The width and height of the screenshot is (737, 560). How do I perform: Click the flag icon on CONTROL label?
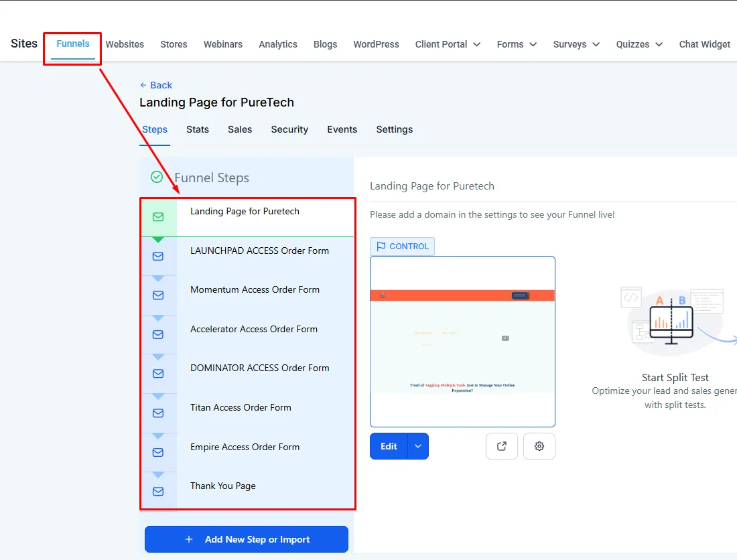click(381, 247)
